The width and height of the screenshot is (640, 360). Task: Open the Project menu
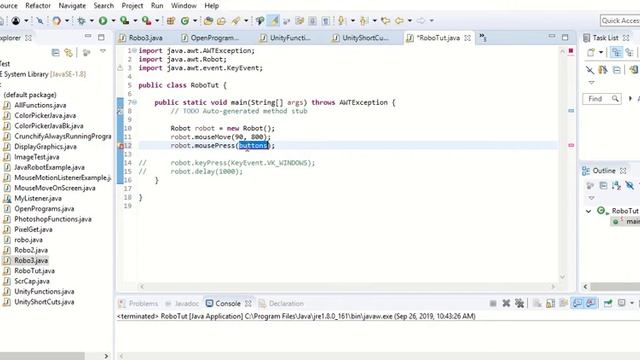coord(132,6)
